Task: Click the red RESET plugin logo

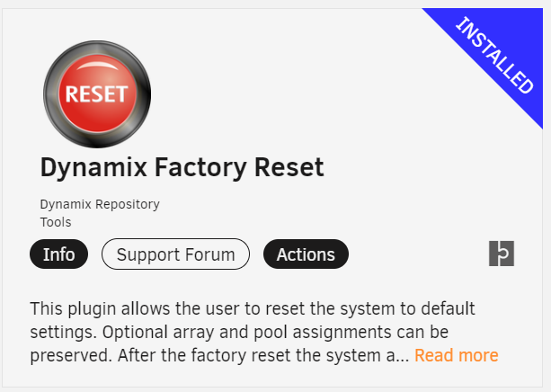Action: (x=97, y=94)
